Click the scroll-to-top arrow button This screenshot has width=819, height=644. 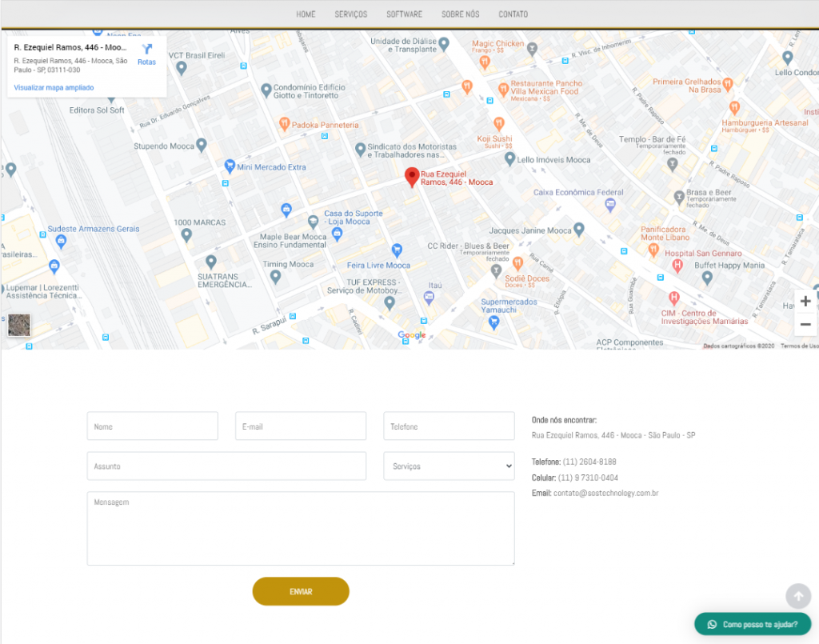click(x=798, y=596)
